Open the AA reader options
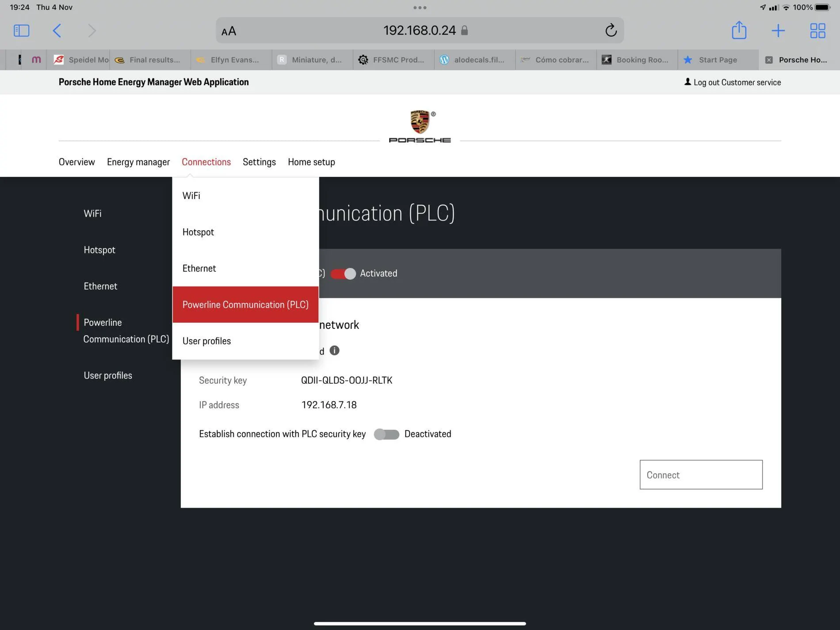Screen dimensions: 840x630 point(229,31)
